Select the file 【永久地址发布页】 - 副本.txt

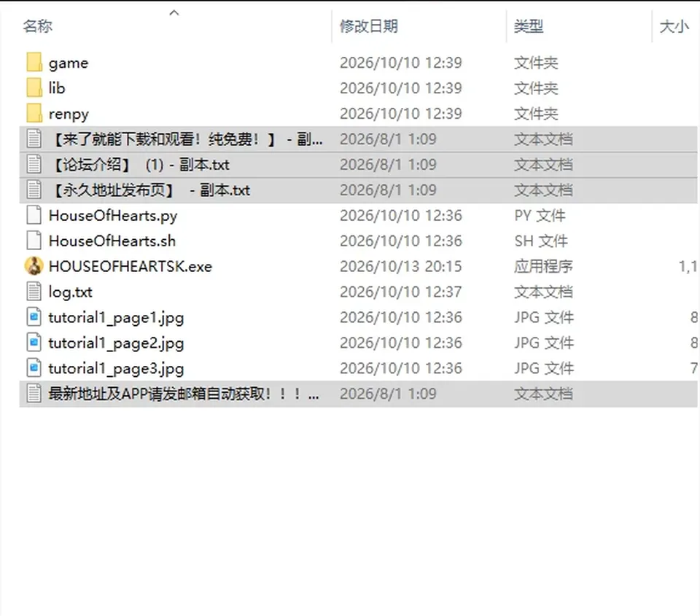coord(150,190)
